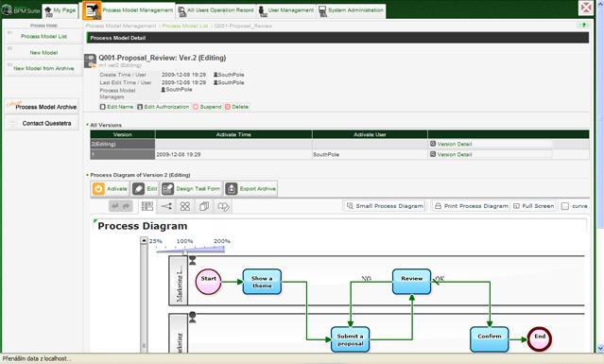Click the Contact Questetra button

42,123
